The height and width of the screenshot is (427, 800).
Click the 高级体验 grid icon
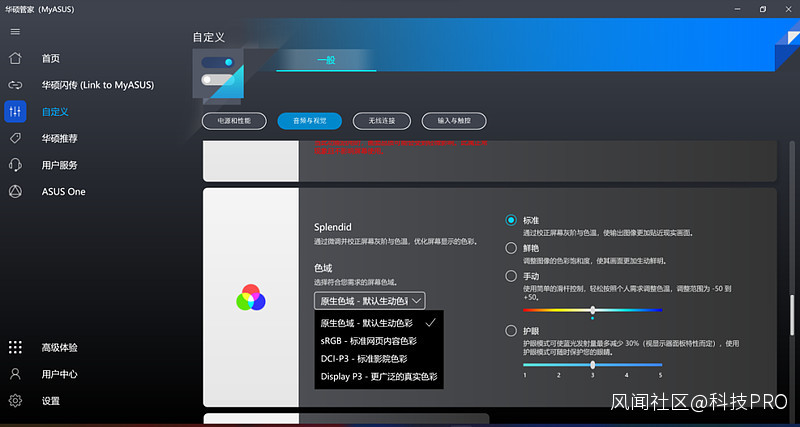point(15,347)
